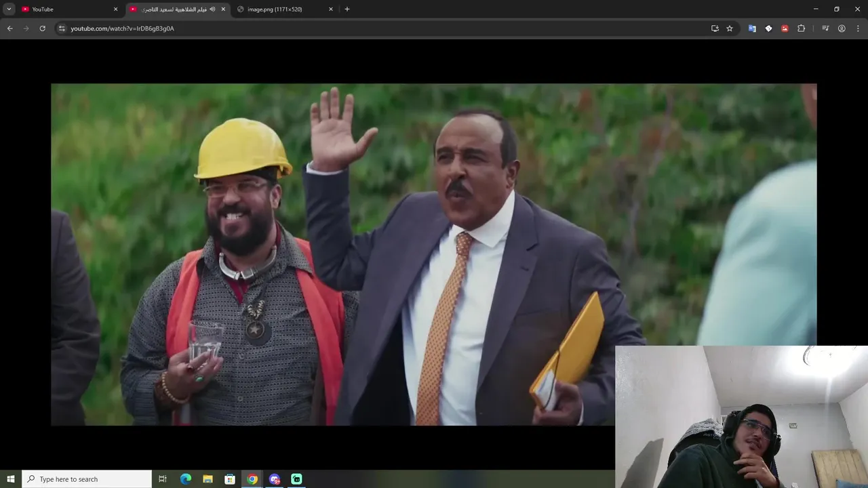Click the YouTube video player frame
The image size is (868, 488).
[434, 254]
